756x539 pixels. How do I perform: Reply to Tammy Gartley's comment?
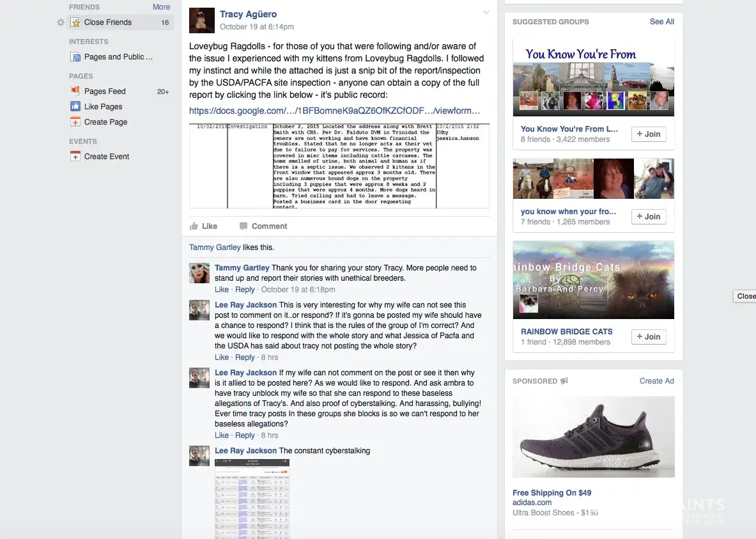point(245,290)
